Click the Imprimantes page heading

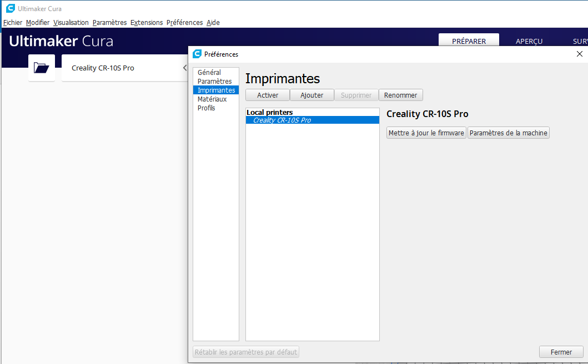[283, 79]
